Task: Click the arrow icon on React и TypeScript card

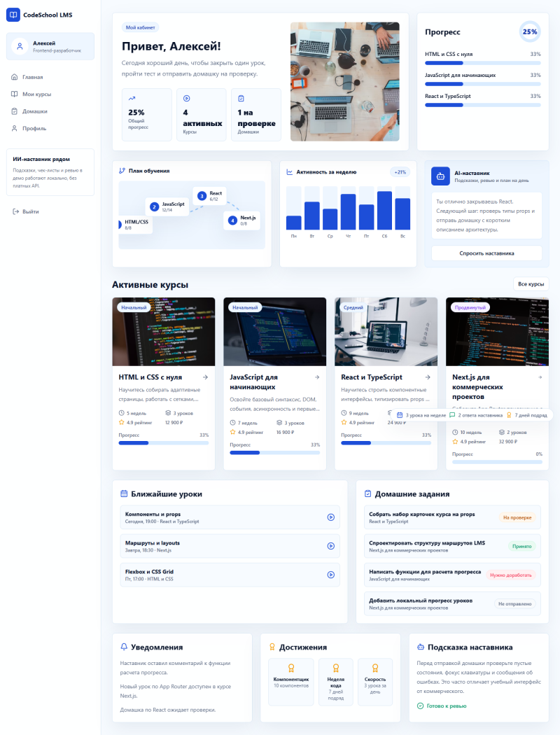Action: (x=428, y=377)
